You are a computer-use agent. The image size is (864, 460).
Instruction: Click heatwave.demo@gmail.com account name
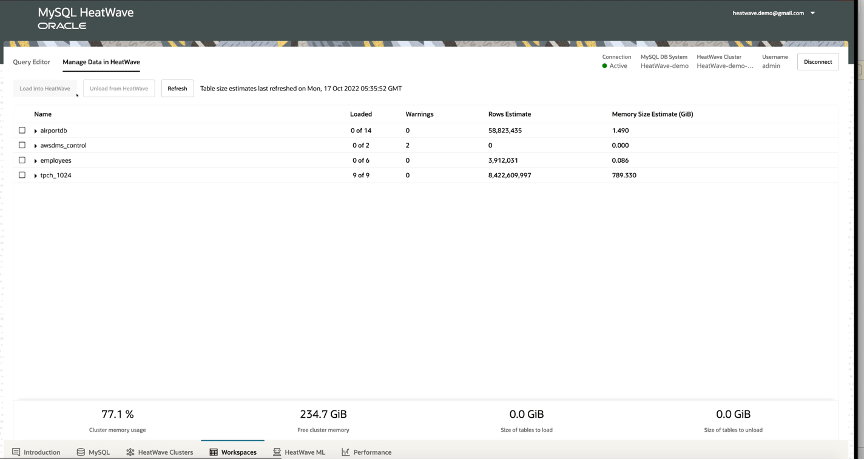(768, 13)
